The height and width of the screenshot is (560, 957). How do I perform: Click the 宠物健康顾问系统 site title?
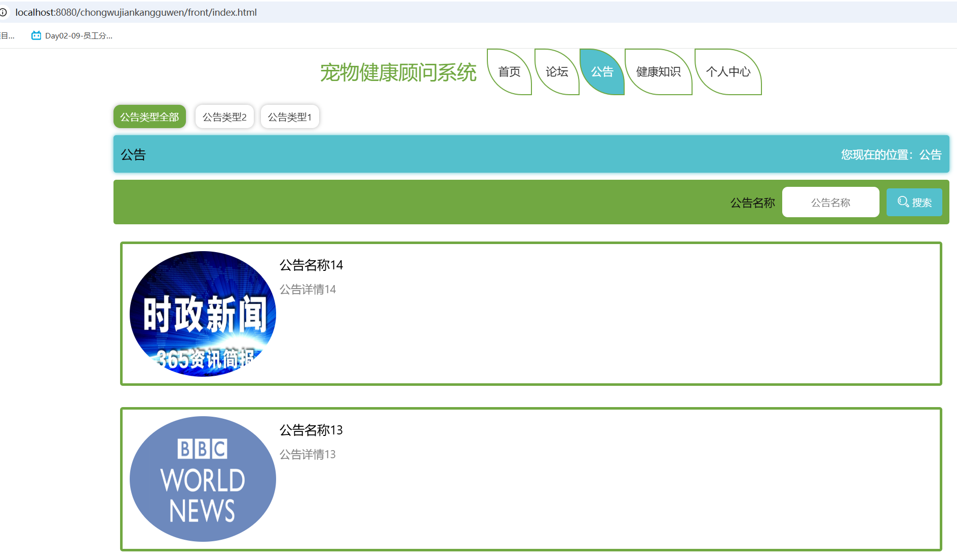[398, 72]
